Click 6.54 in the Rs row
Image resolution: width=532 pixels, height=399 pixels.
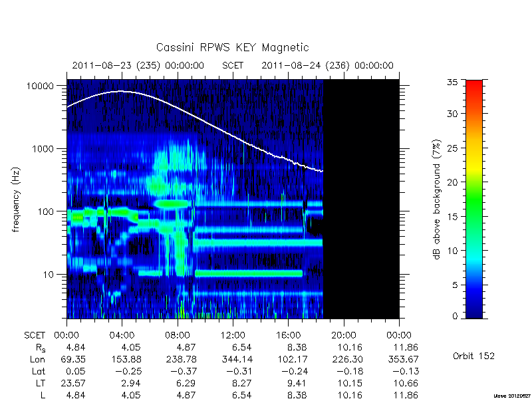coord(242,347)
